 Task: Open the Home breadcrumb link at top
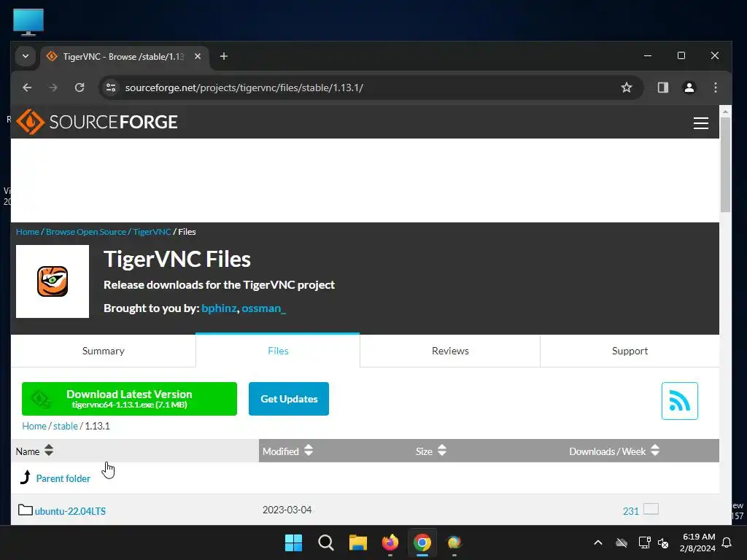point(27,231)
